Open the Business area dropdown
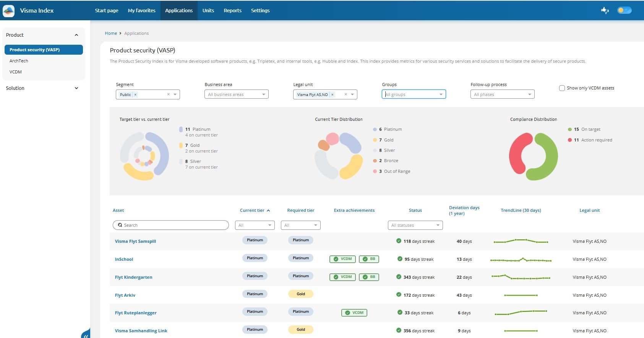This screenshot has width=644, height=338. coord(237,94)
